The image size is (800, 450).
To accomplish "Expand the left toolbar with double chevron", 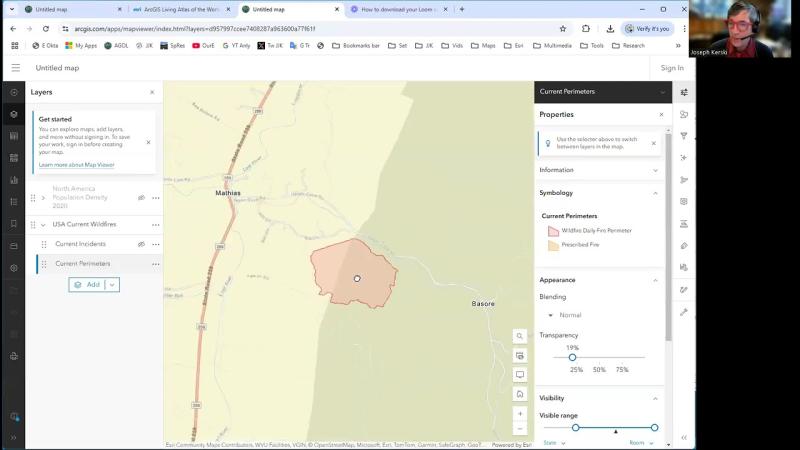I will pyautogui.click(x=14, y=438).
